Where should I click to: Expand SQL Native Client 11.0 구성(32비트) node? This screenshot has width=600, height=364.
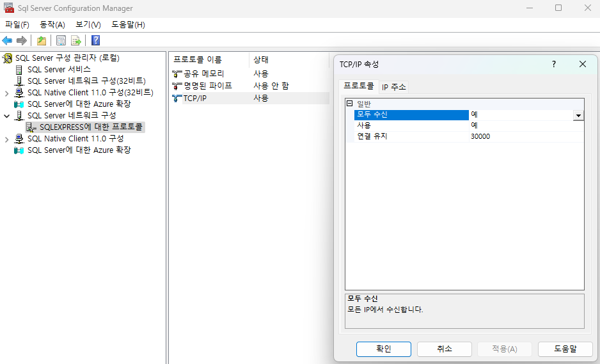6,93
